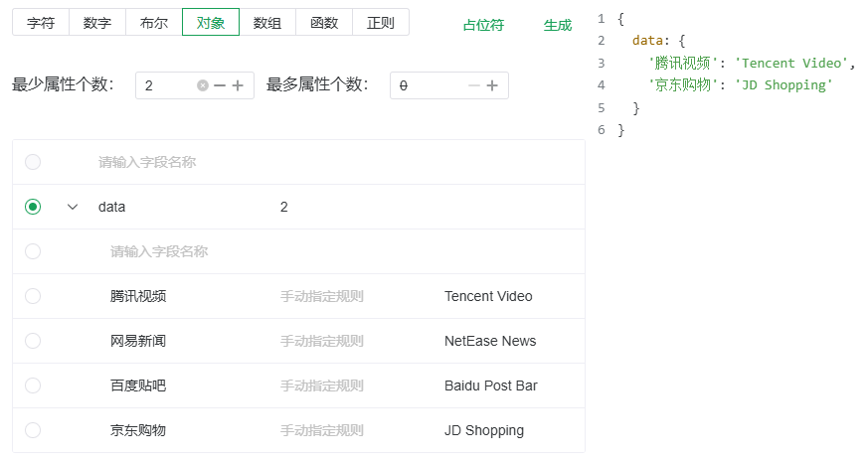Increase the 最少属性个数 value
868x462 pixels.
tap(238, 85)
